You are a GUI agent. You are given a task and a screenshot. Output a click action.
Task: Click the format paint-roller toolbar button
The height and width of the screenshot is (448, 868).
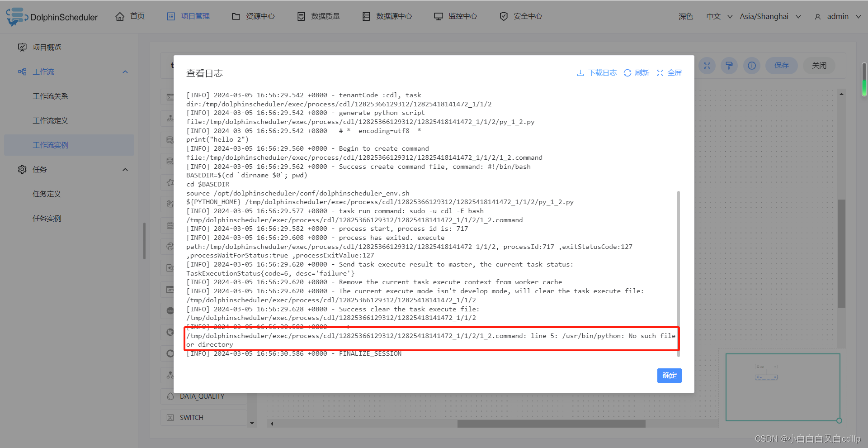coord(729,66)
